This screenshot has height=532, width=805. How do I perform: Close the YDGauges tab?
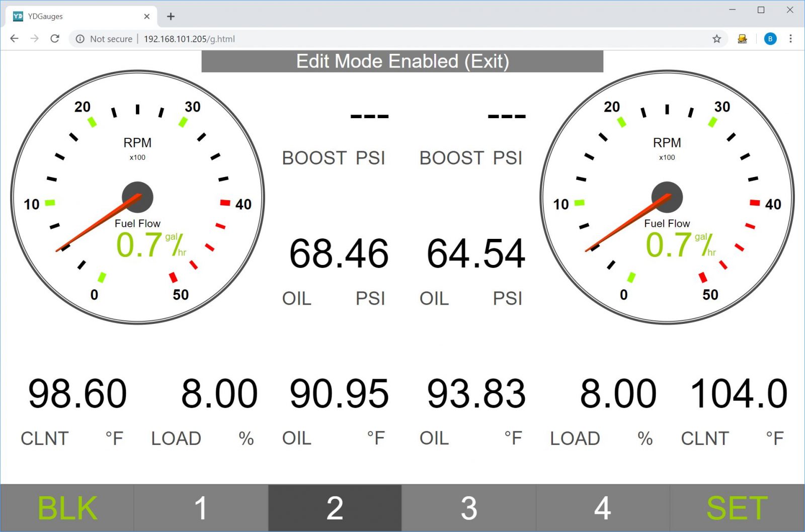tap(147, 17)
